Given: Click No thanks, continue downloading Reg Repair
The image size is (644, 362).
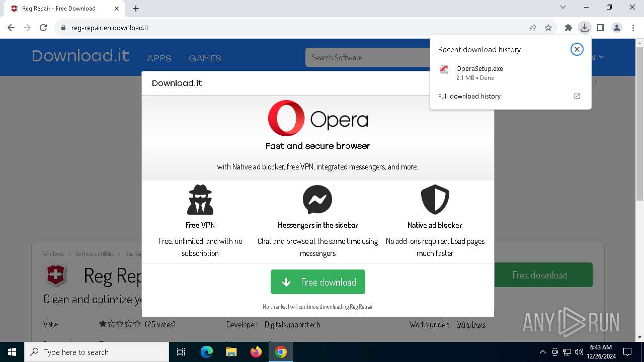Looking at the screenshot, I should 317,306.
